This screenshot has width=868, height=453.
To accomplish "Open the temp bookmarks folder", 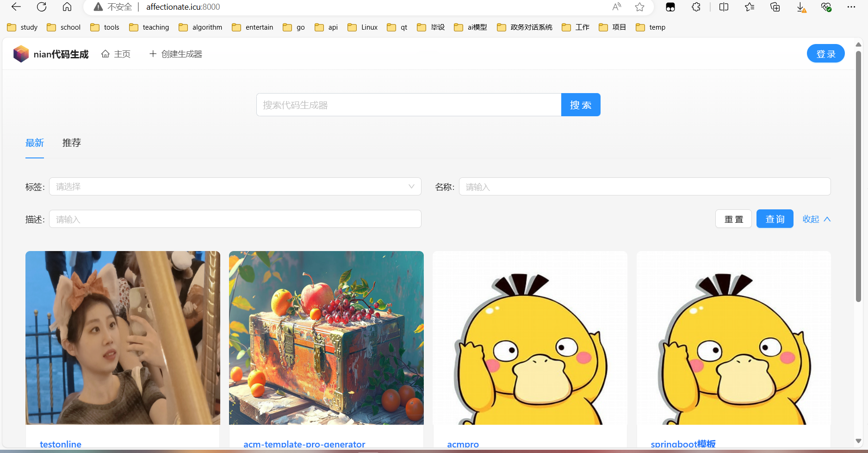I will (651, 27).
